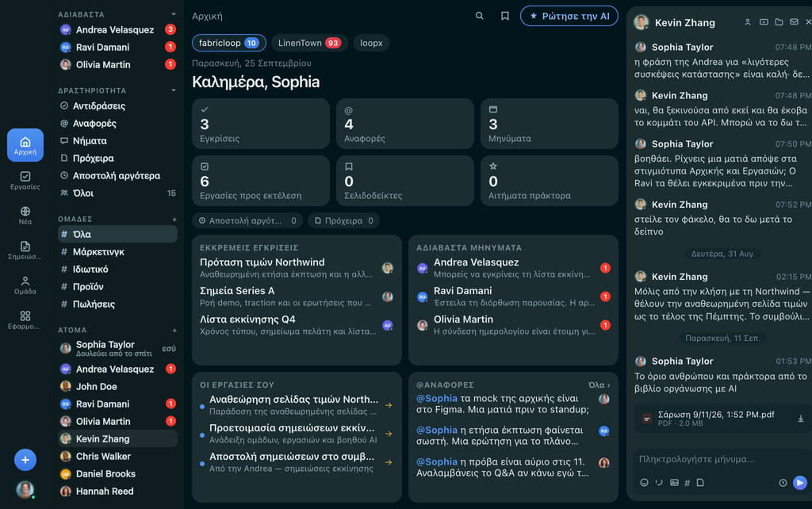Click the Ρώτησε την AI button
Viewport: 812px width, 509px height.
pyautogui.click(x=569, y=16)
